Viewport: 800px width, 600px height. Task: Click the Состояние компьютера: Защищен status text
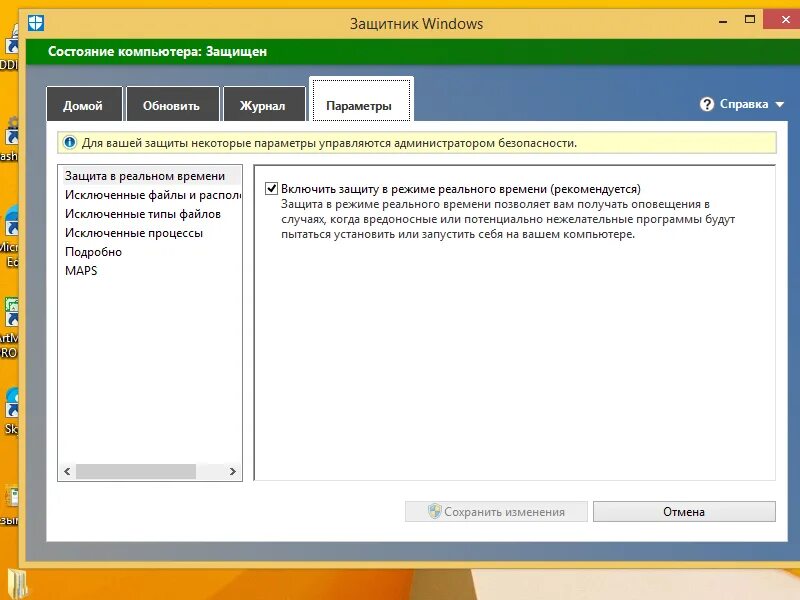click(157, 52)
